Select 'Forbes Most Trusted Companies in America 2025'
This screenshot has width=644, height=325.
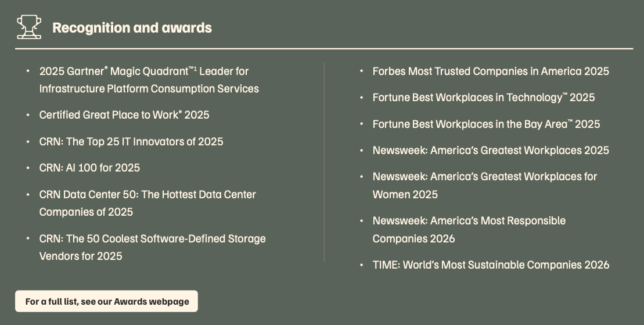491,71
